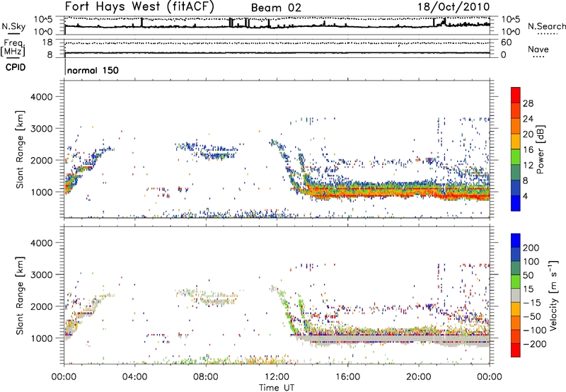Click the right '10^0' noise axis tick
Image resolution: width=566 pixels, height=392 pixels.
point(510,32)
